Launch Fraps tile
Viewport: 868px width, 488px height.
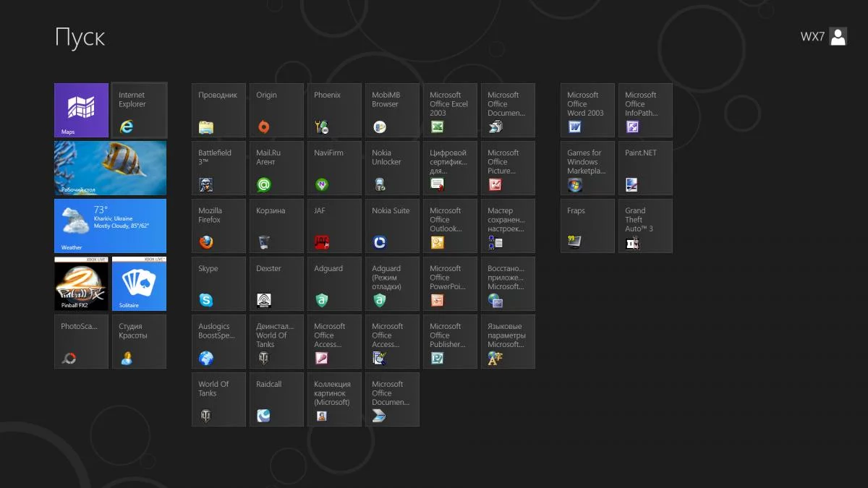tap(587, 226)
